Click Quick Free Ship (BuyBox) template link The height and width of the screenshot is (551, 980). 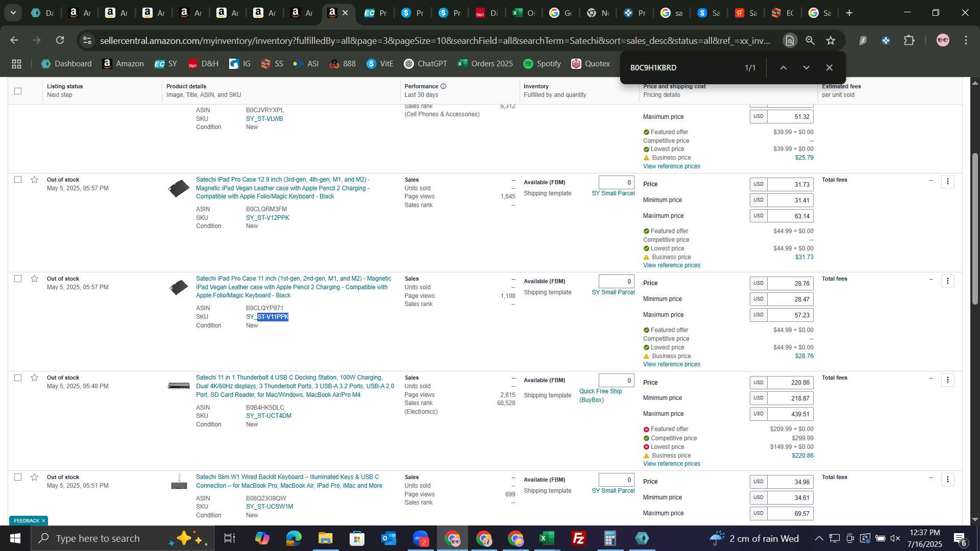tap(600, 395)
